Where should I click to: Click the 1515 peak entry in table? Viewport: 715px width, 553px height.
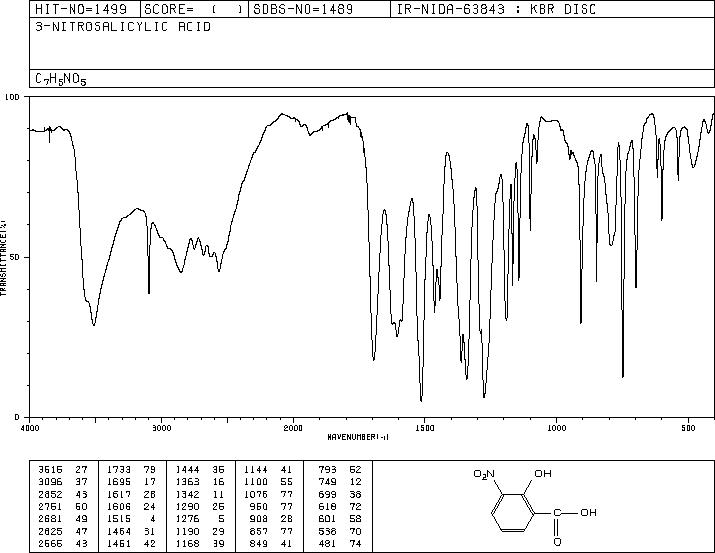coord(131,519)
